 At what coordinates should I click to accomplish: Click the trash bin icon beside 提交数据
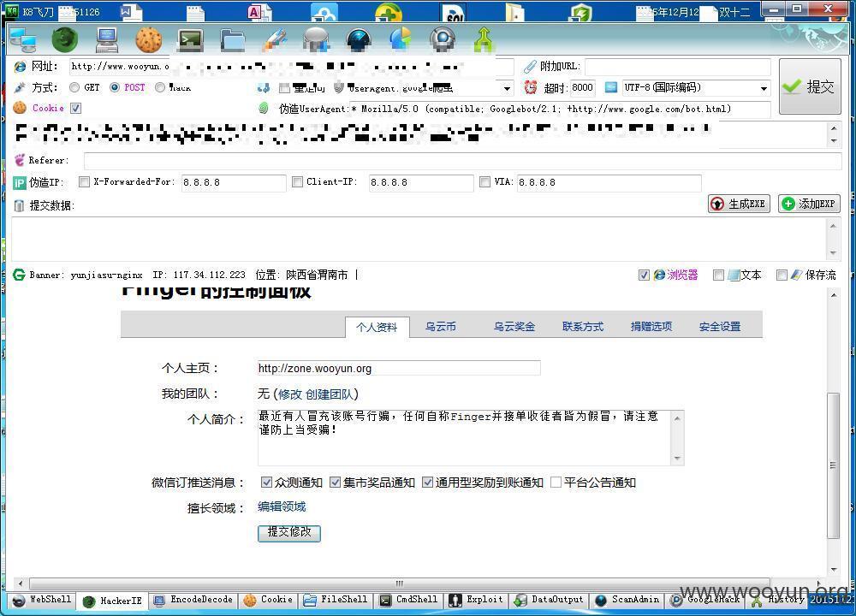click(19, 205)
